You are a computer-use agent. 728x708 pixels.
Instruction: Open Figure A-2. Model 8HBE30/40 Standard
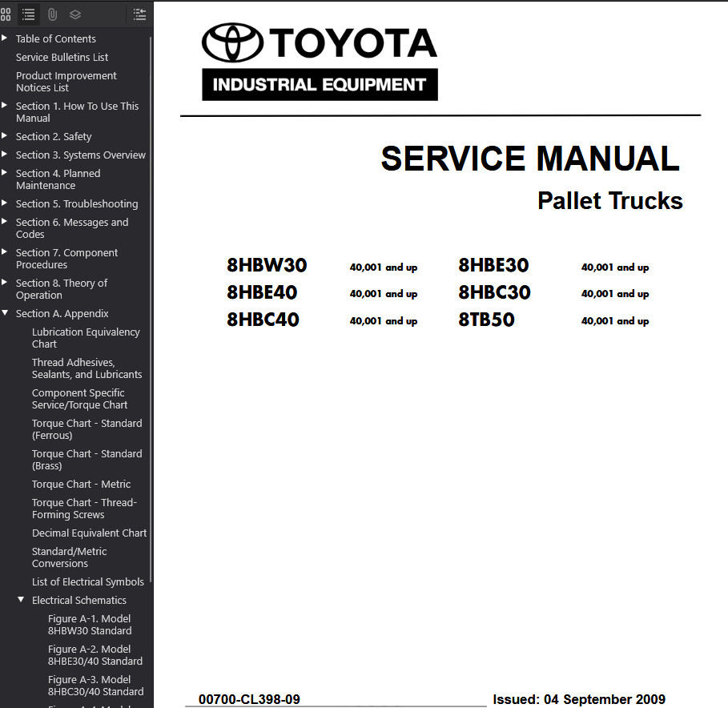[95, 655]
